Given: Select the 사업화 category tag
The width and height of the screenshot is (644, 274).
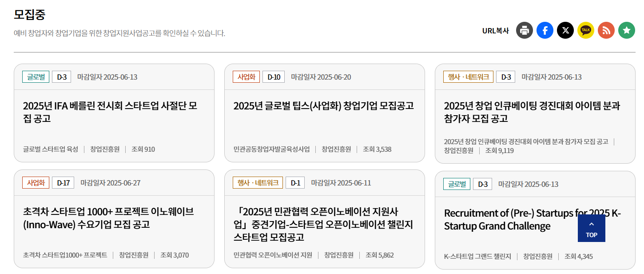Looking at the screenshot, I should pos(246,76).
